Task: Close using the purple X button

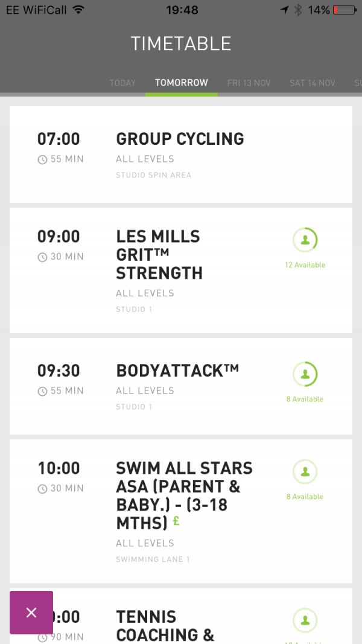Action: click(31, 613)
